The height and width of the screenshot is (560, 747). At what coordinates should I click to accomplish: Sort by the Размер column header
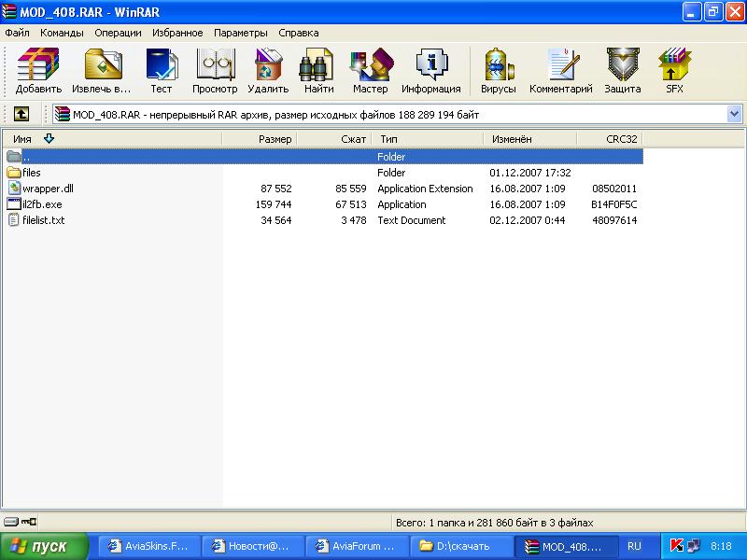click(260, 139)
